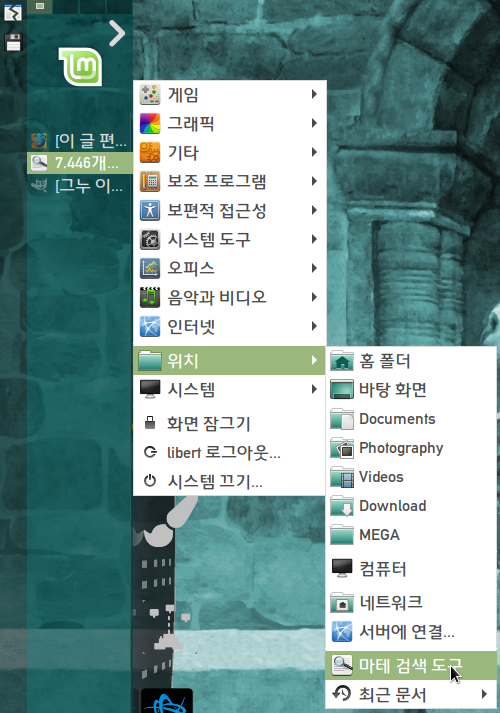Choose 화면 잠그기 to lock screen
Image resolution: width=500 pixels, height=713 pixels.
pyautogui.click(x=230, y=423)
